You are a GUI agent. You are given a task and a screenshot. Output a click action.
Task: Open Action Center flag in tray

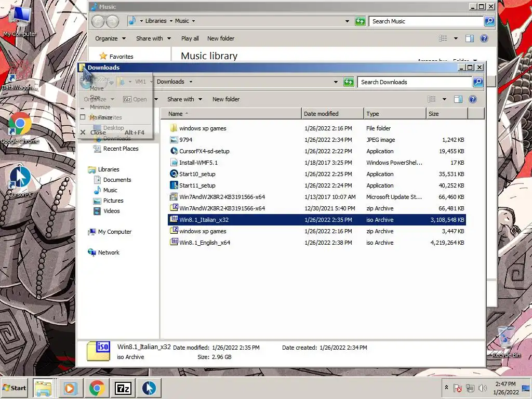click(457, 388)
